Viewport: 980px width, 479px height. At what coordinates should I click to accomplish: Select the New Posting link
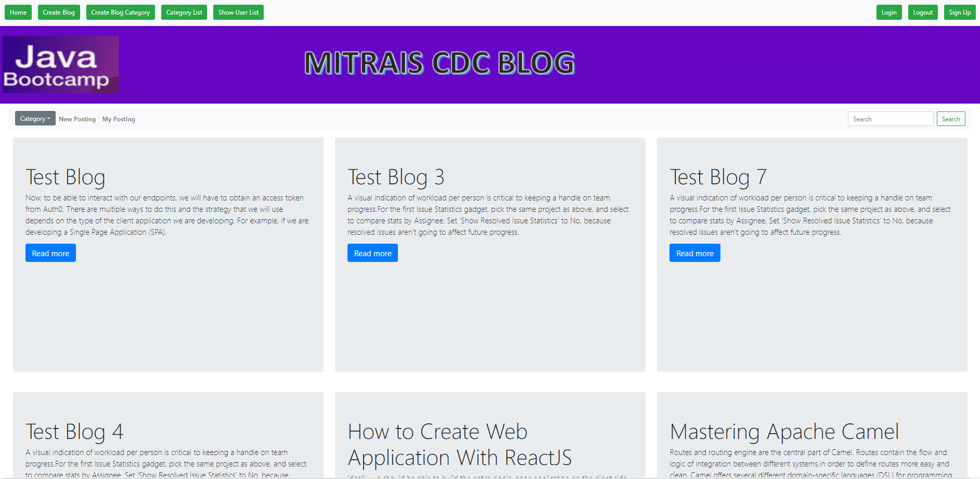tap(78, 119)
